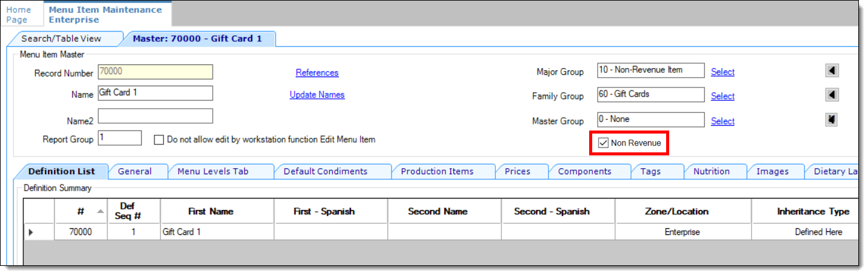Click the References link

coord(317,73)
